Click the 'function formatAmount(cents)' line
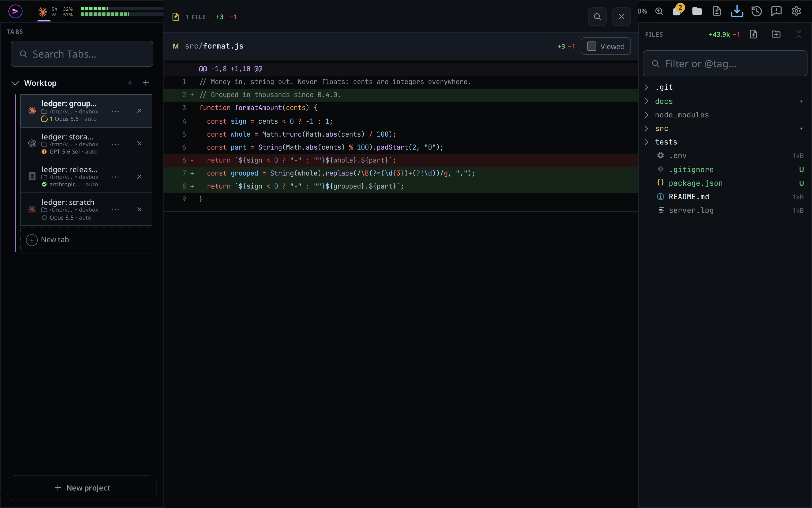 (401, 108)
